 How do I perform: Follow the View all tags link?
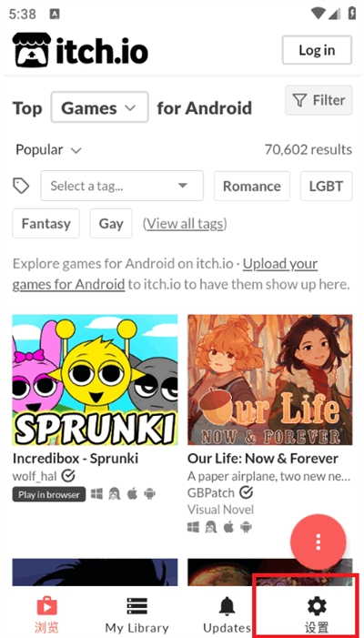[x=185, y=223]
